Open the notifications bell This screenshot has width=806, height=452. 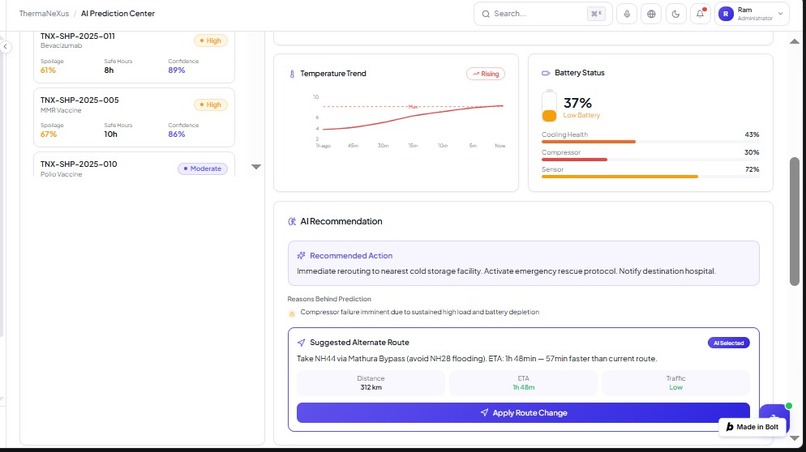click(x=700, y=14)
